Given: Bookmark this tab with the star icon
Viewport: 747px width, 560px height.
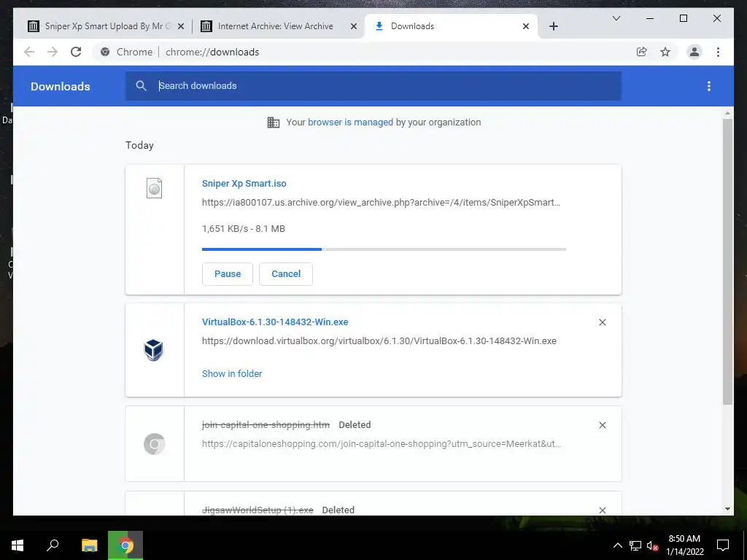Looking at the screenshot, I should click(665, 52).
